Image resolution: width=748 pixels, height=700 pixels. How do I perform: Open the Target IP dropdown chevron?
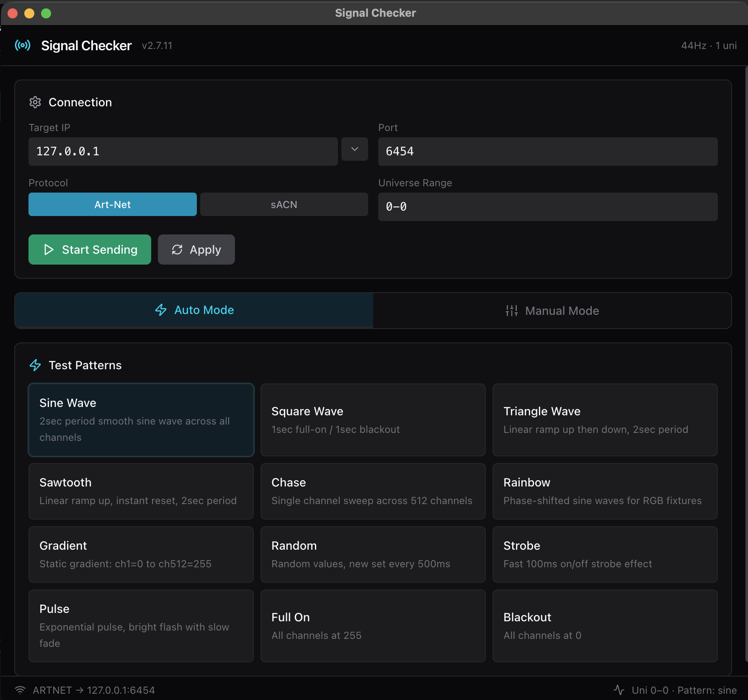[355, 149]
